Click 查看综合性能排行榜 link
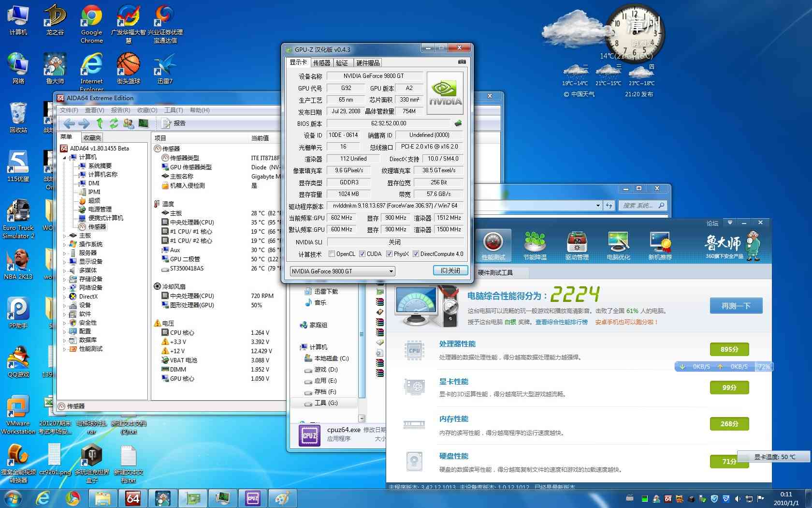812x508 pixels. 562,322
